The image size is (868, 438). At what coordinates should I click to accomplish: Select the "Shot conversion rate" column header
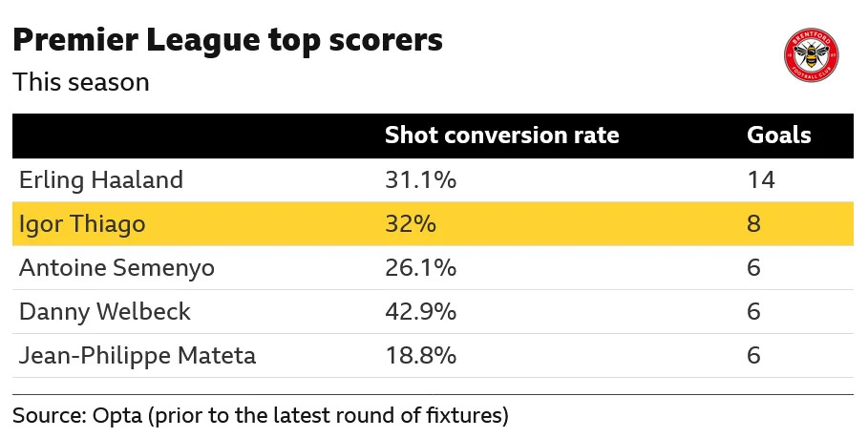point(501,136)
